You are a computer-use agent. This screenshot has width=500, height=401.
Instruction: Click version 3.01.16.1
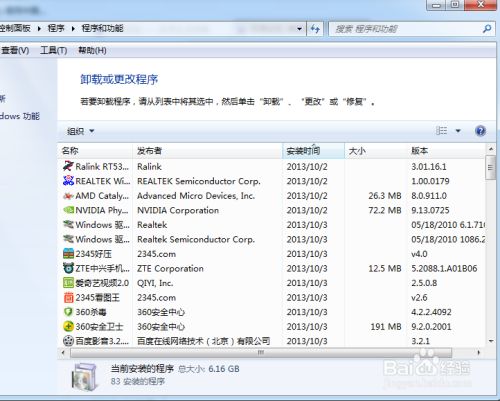click(x=429, y=166)
